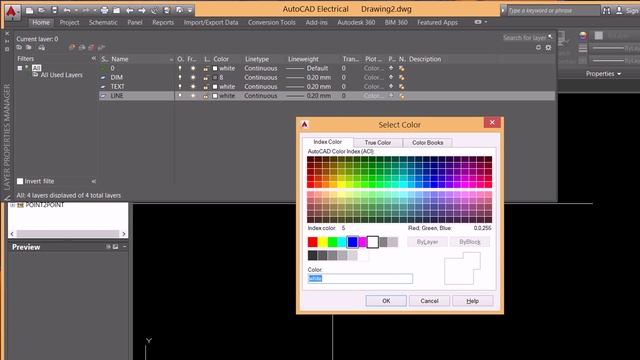
Task: Select the All Used Layers filter
Action: [61, 75]
